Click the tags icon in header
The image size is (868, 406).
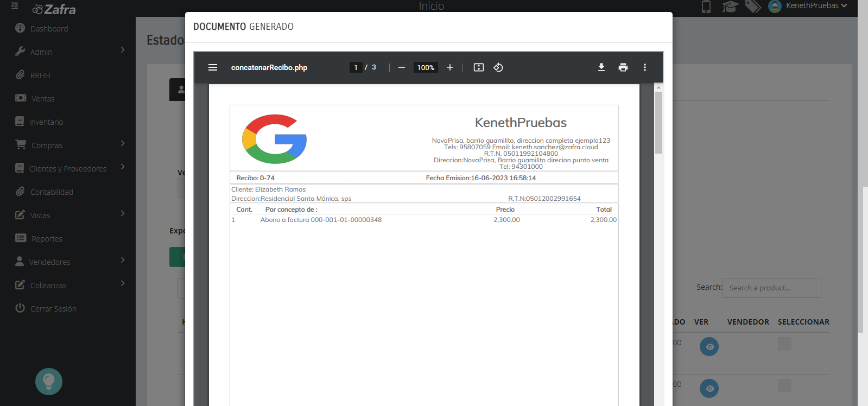tap(753, 7)
